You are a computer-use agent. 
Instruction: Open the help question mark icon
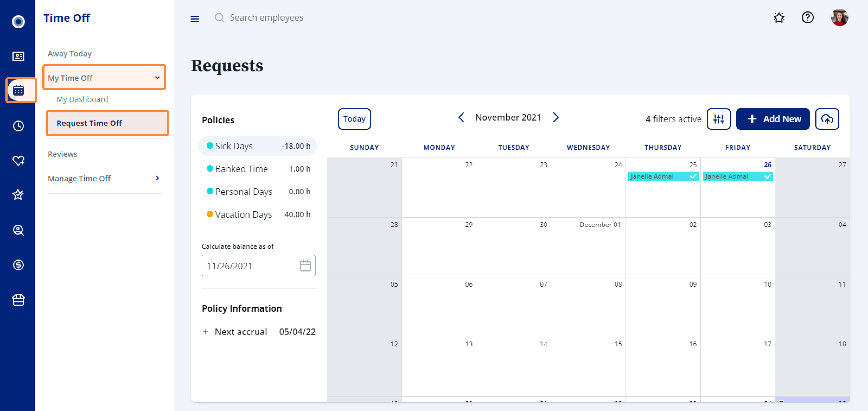[807, 18]
